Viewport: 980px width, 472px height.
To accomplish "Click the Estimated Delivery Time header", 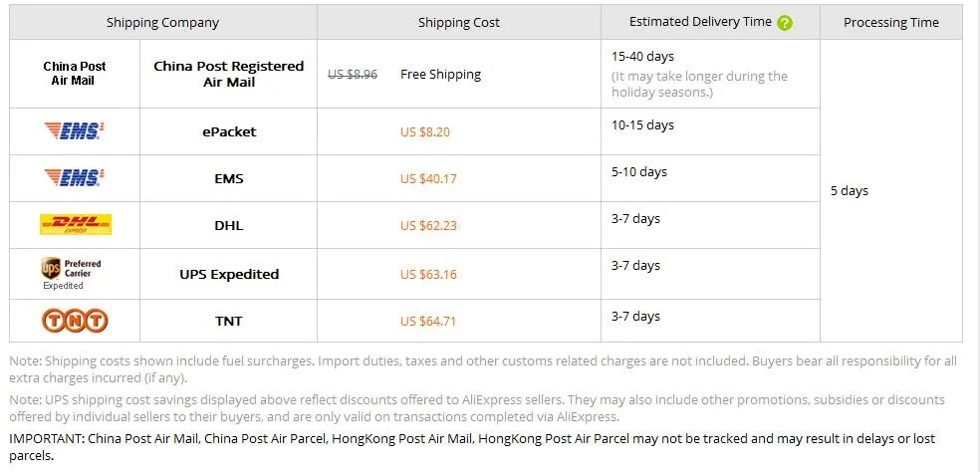I will pos(700,22).
